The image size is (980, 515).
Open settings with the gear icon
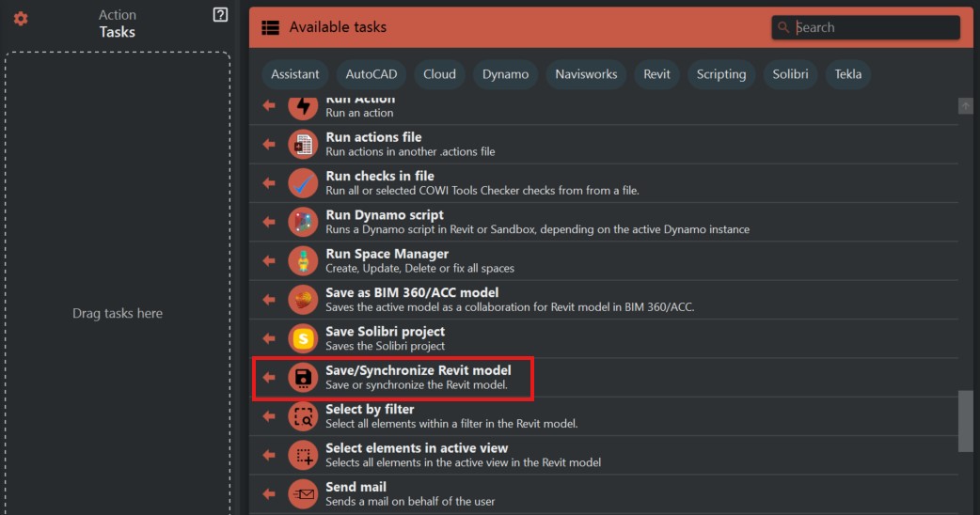(21, 19)
